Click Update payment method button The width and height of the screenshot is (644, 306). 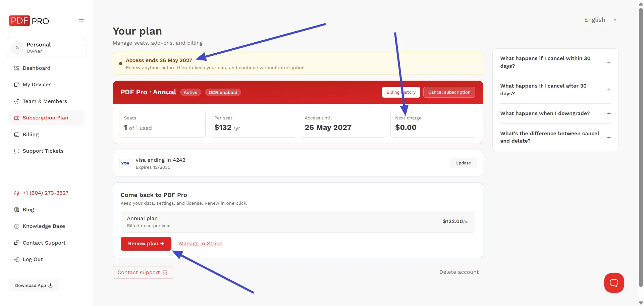pos(463,163)
